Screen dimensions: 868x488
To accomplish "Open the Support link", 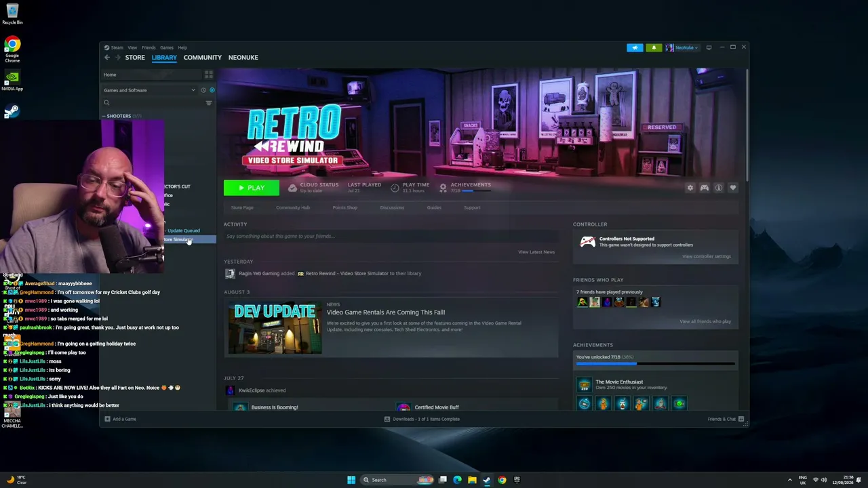I will coord(472,207).
